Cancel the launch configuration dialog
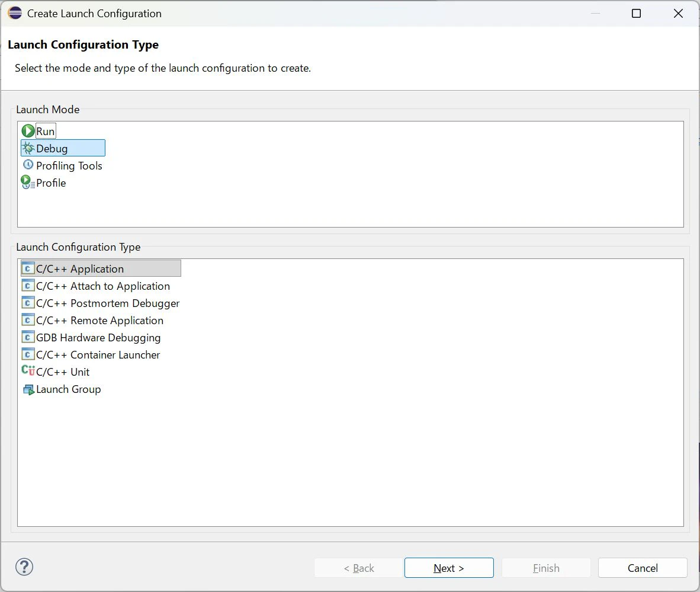 click(x=643, y=568)
